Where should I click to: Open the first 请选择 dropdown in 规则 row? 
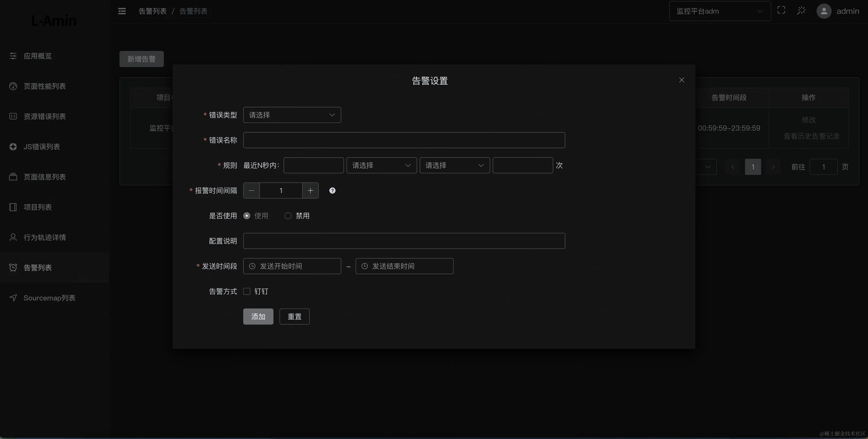click(381, 166)
